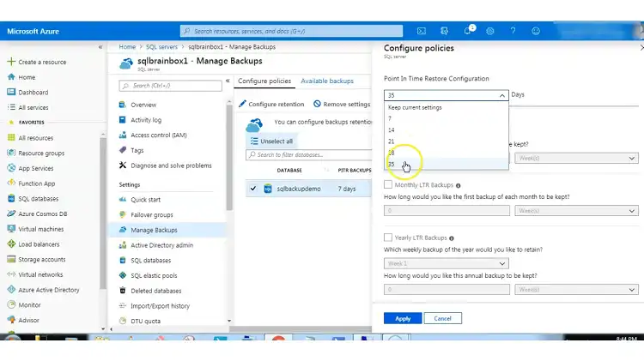The width and height of the screenshot is (644, 361).
Task: Open Activity log in the resource menu
Action: click(146, 120)
